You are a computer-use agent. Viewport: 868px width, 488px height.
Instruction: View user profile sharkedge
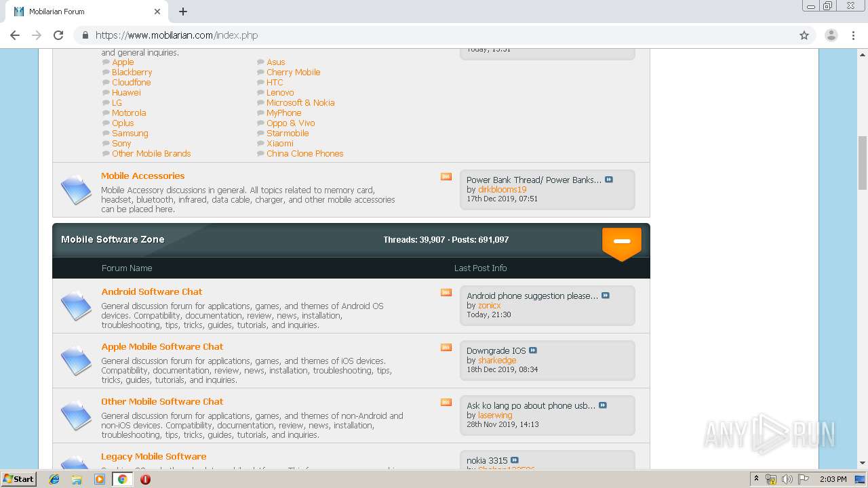pyautogui.click(x=497, y=360)
